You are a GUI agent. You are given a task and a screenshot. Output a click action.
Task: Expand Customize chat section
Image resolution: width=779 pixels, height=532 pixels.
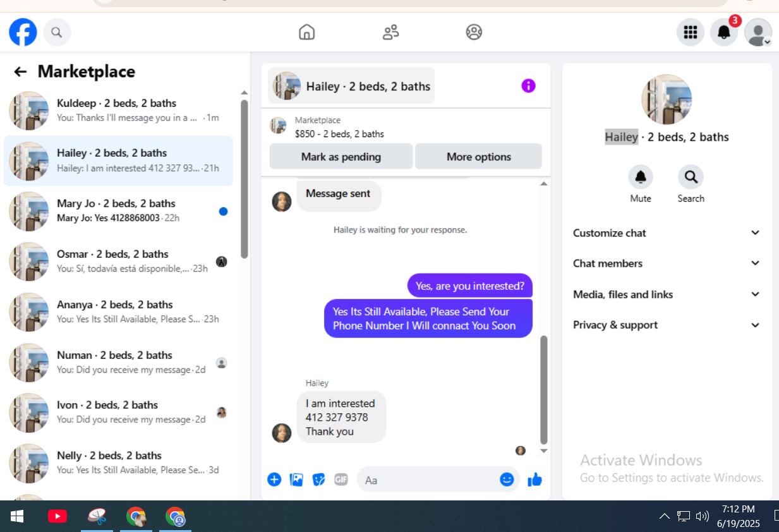[x=667, y=233]
